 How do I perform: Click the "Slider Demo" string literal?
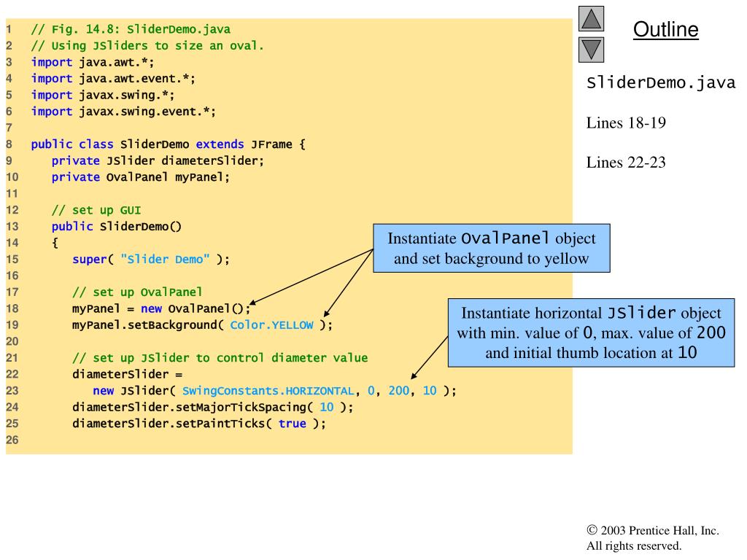tap(165, 260)
